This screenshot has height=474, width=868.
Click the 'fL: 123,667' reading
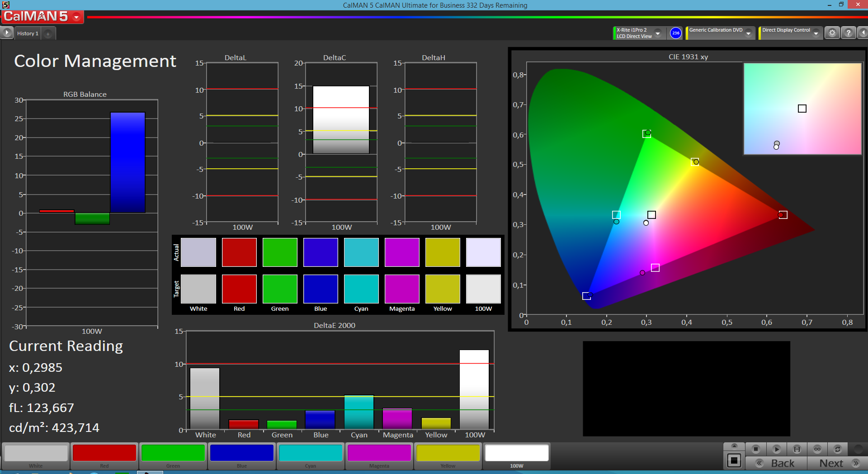pyautogui.click(x=42, y=408)
